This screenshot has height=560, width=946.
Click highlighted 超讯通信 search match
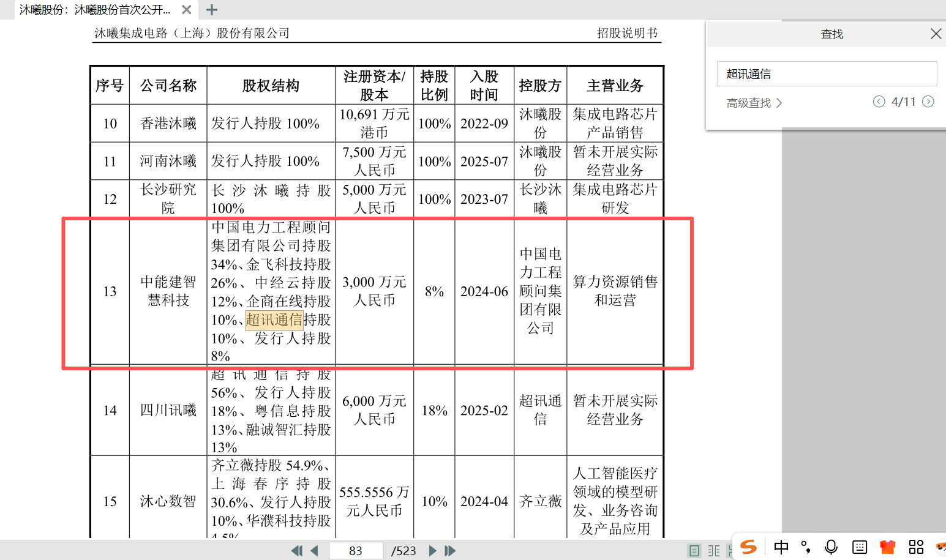[274, 319]
